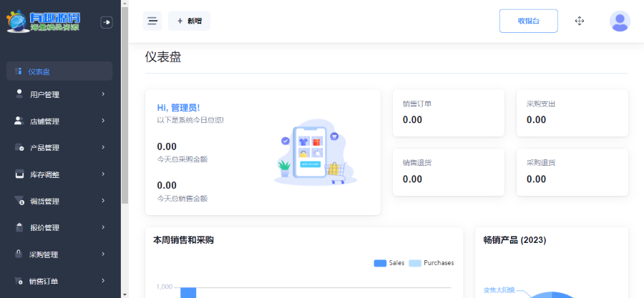Click the hamburger menu icon in the header

[152, 21]
